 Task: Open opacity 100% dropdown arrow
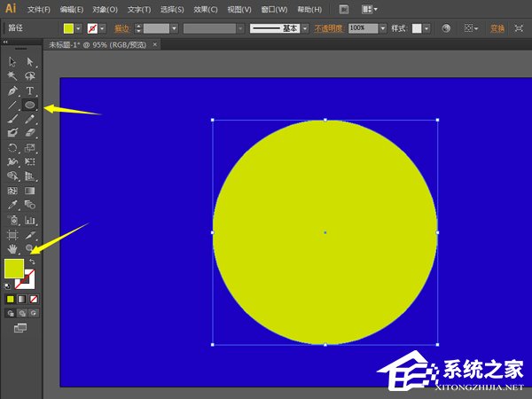tap(383, 28)
